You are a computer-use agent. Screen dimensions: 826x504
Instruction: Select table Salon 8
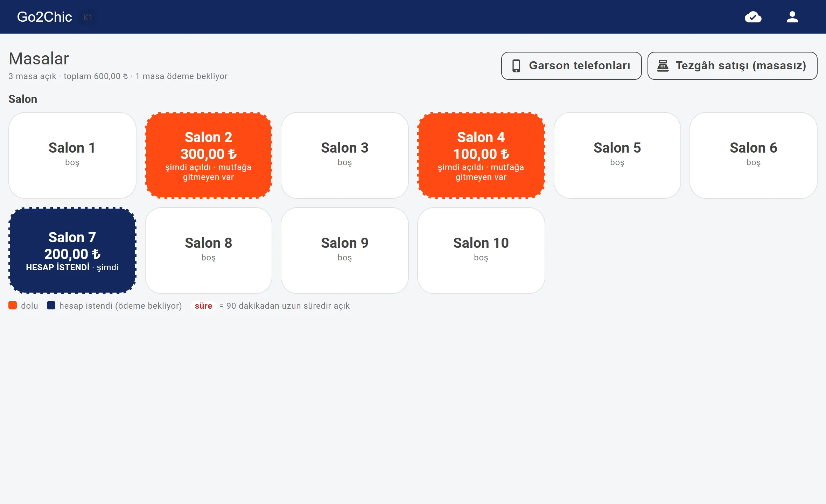(209, 251)
